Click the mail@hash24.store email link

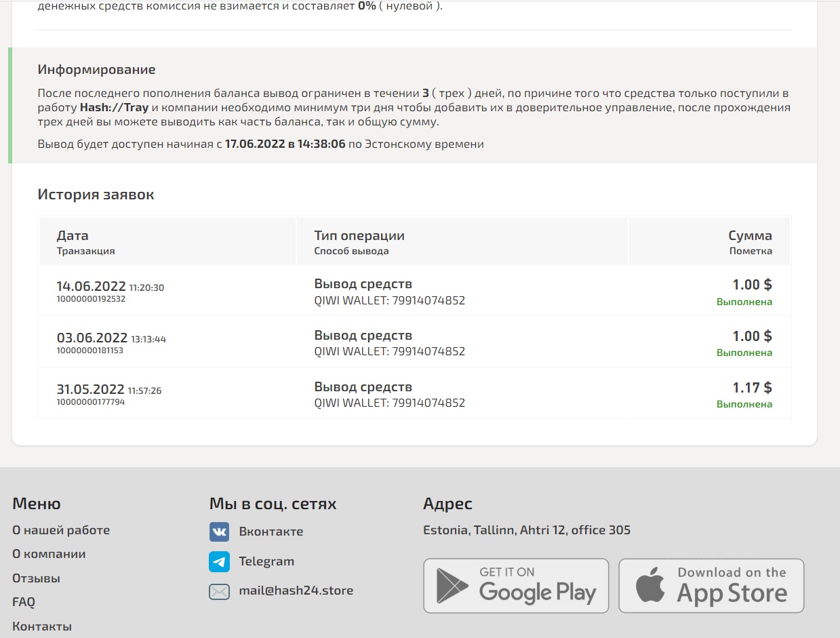[296, 591]
